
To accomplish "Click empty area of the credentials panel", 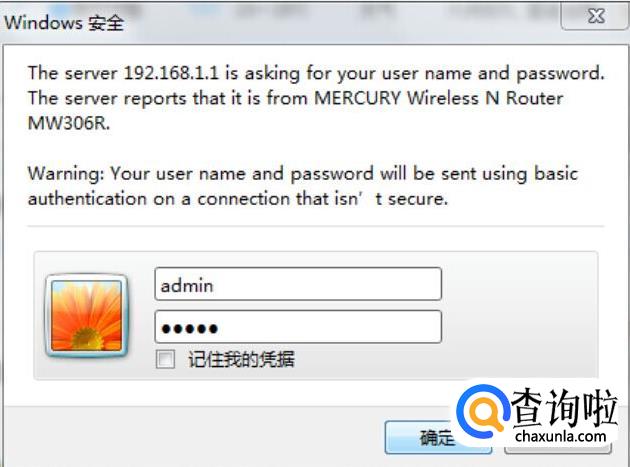I will (x=518, y=315).
